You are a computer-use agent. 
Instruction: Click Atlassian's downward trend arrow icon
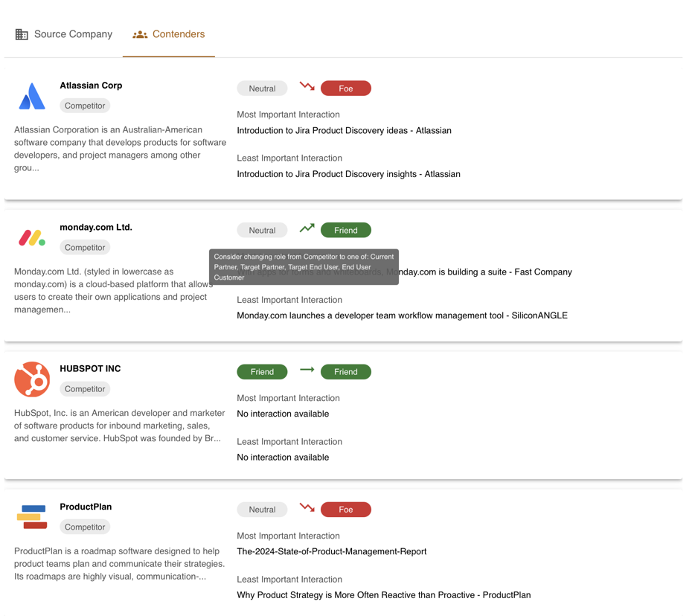point(307,87)
